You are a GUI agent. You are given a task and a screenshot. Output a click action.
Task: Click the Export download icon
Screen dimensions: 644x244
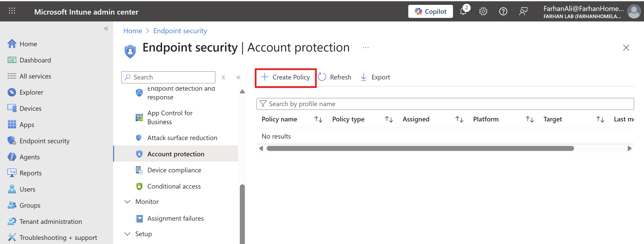[364, 77]
